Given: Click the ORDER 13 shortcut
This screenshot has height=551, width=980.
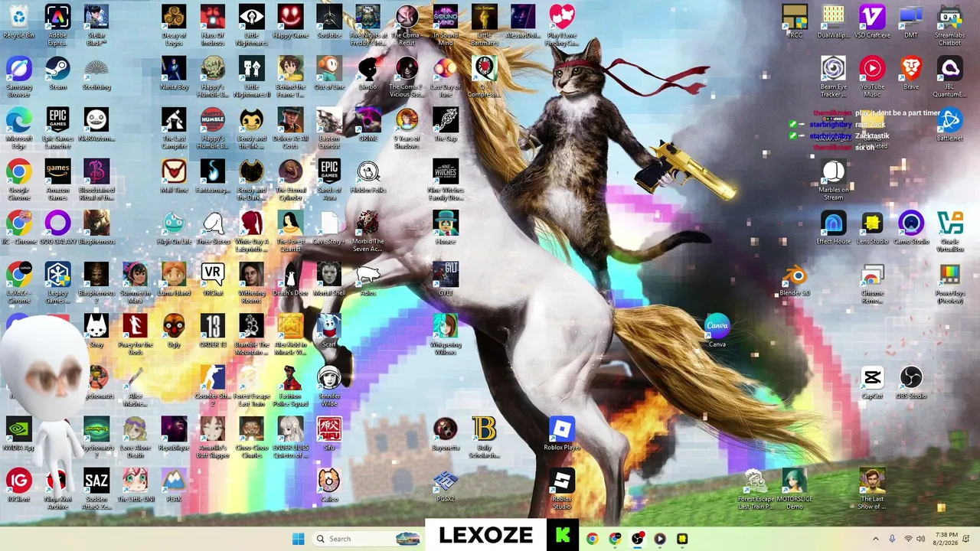Looking at the screenshot, I should coord(213,331).
